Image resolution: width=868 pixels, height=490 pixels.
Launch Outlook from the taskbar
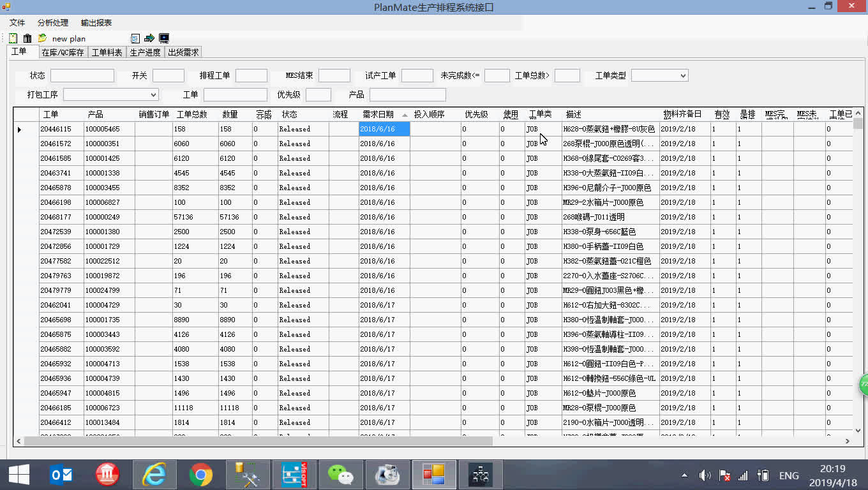pyautogui.click(x=61, y=474)
